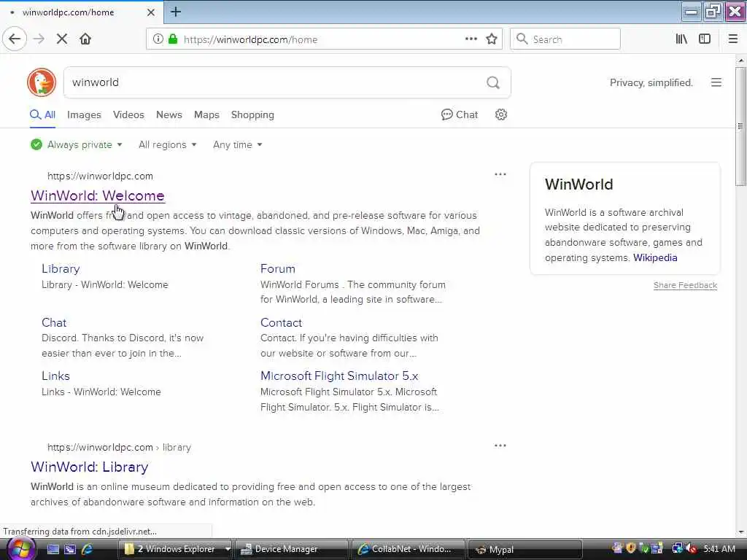Screen dimensions: 747x560
Task: Close the winworldpc.com/home tab
Action: coord(150,12)
